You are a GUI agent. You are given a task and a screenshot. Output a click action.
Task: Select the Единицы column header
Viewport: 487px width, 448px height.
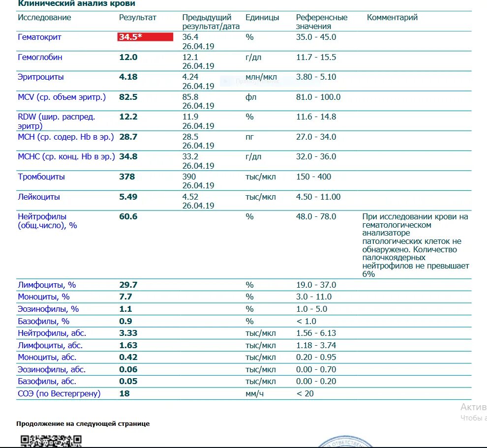[x=262, y=17]
